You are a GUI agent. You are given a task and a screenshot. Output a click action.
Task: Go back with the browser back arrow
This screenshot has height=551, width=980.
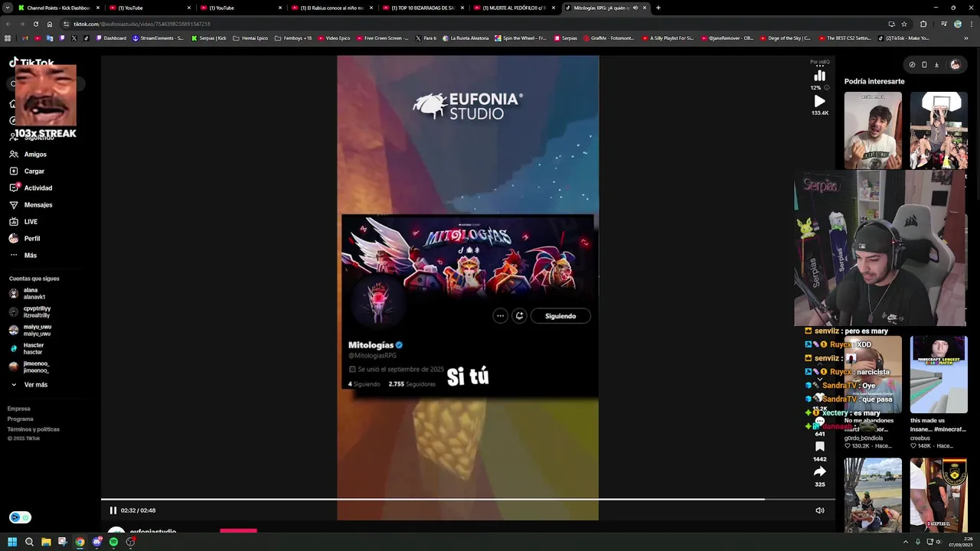click(x=8, y=24)
